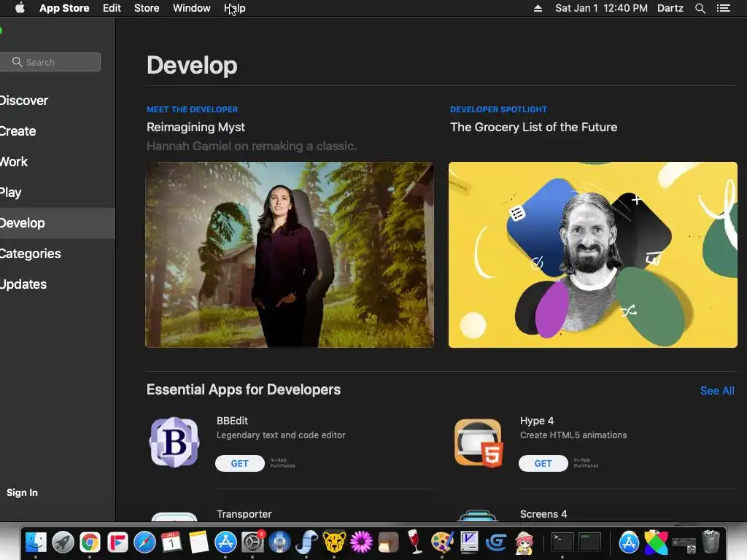Open the Store menu
The width and height of the screenshot is (747, 560).
point(147,8)
